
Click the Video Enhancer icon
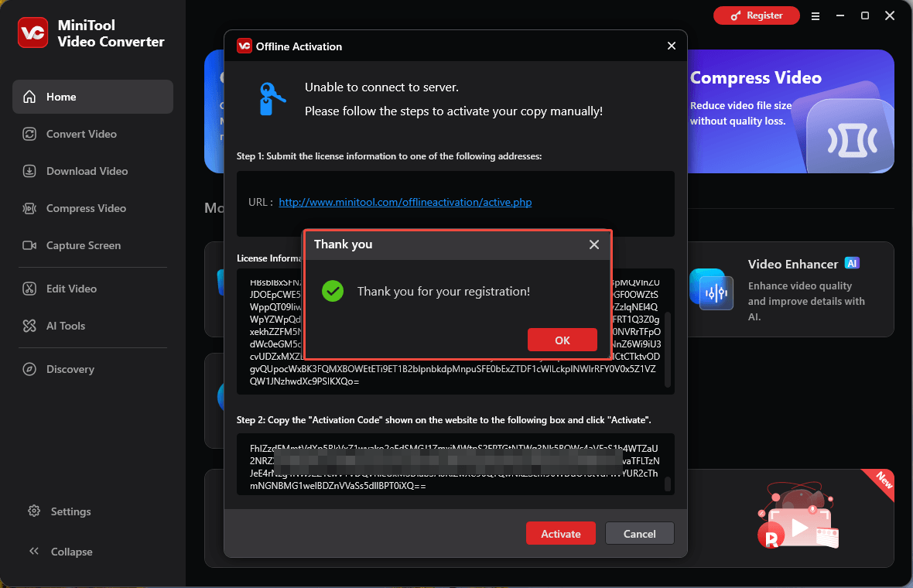click(712, 289)
